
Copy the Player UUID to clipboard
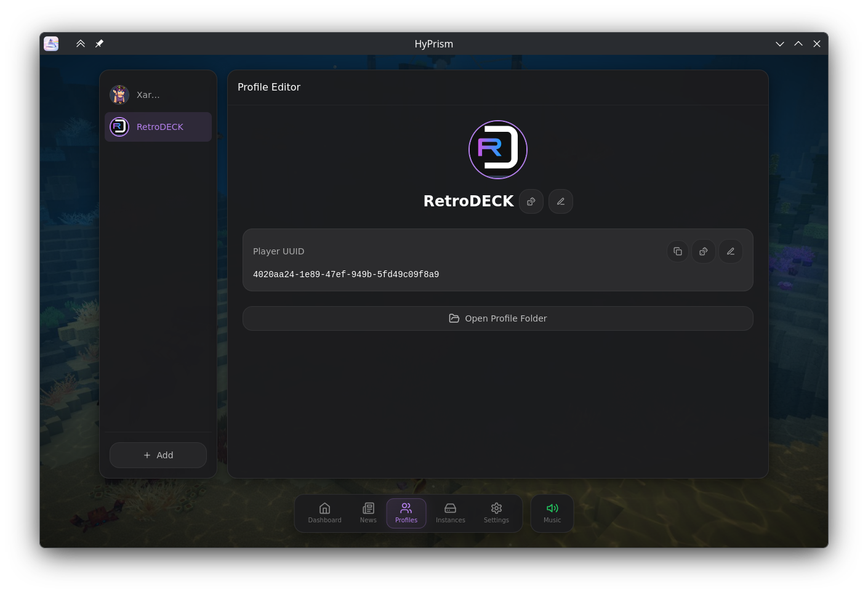tap(678, 251)
